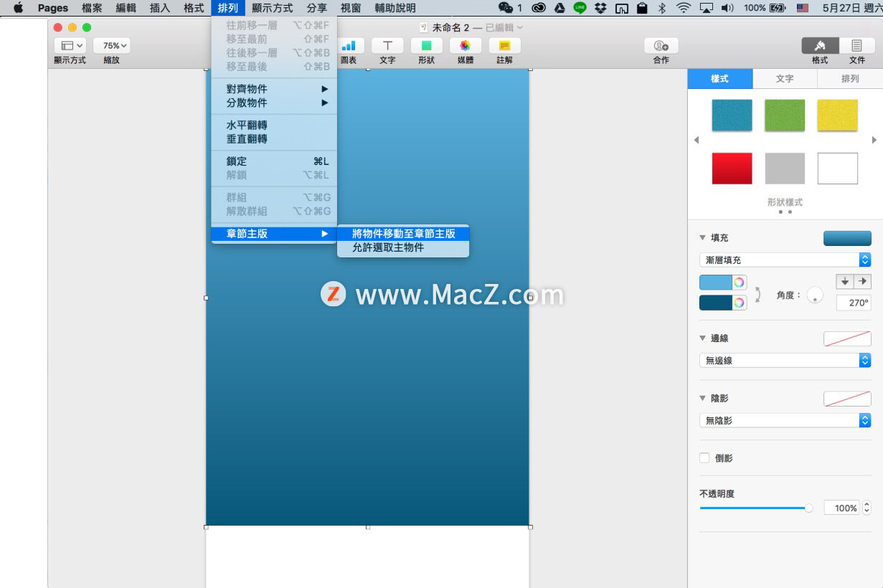This screenshot has height=588, width=883.
Task: Open color wheel for dark blue gradient color
Action: tap(739, 303)
